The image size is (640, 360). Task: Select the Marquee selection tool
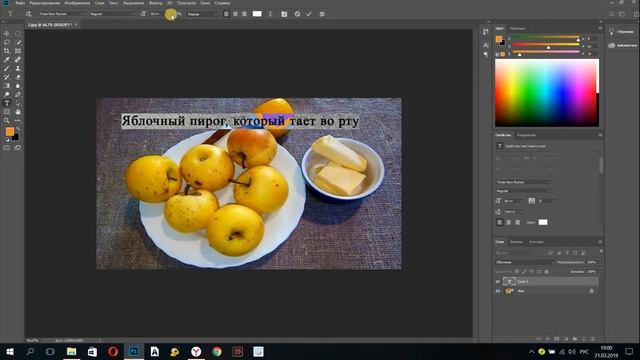pyautogui.click(x=18, y=33)
